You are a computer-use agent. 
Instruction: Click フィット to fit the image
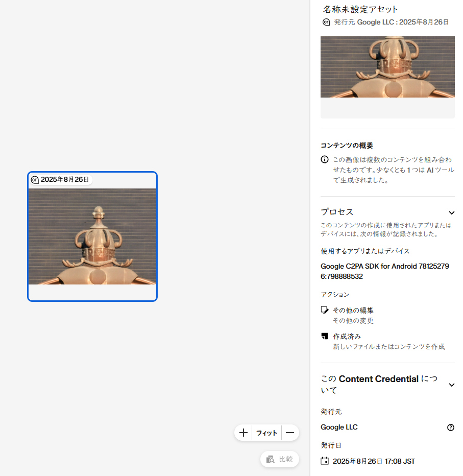coord(266,433)
